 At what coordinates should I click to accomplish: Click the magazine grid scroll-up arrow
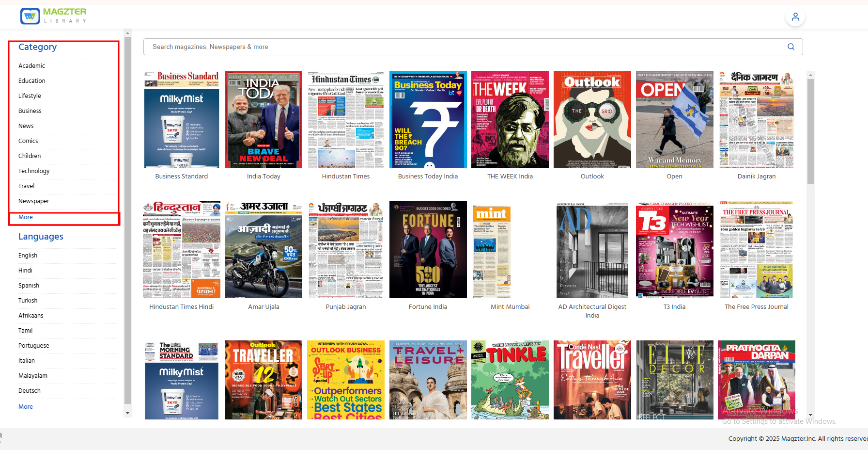click(810, 75)
